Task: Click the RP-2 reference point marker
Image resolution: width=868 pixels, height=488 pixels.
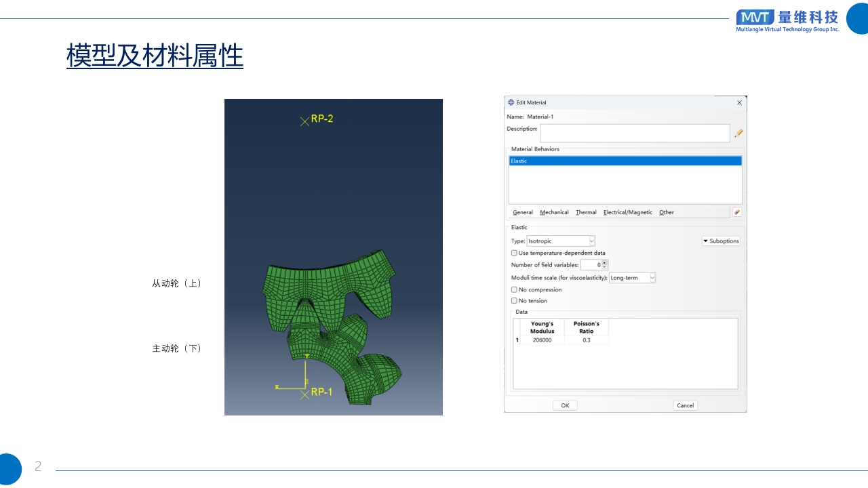Action: [x=304, y=121]
